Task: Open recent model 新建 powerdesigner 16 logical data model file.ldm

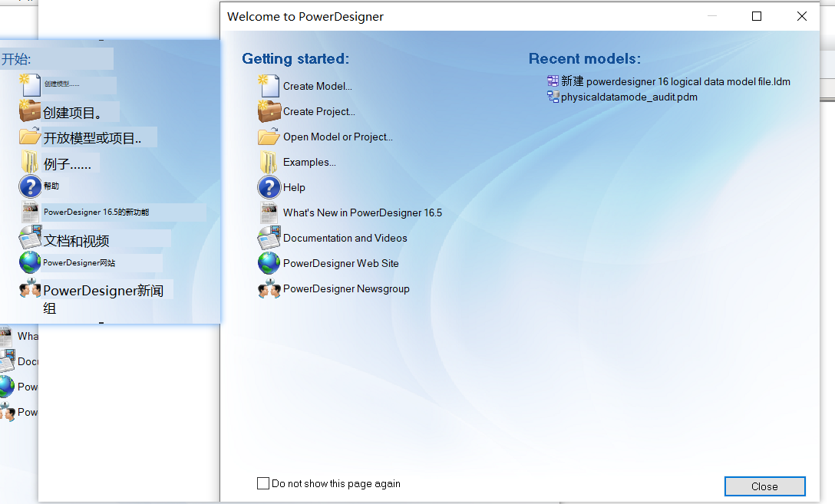Action: 675,81
